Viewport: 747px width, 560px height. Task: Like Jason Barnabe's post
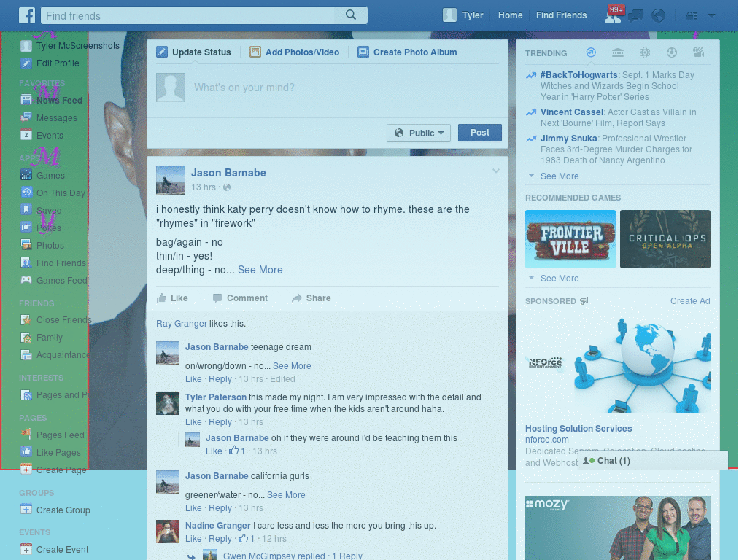[172, 298]
